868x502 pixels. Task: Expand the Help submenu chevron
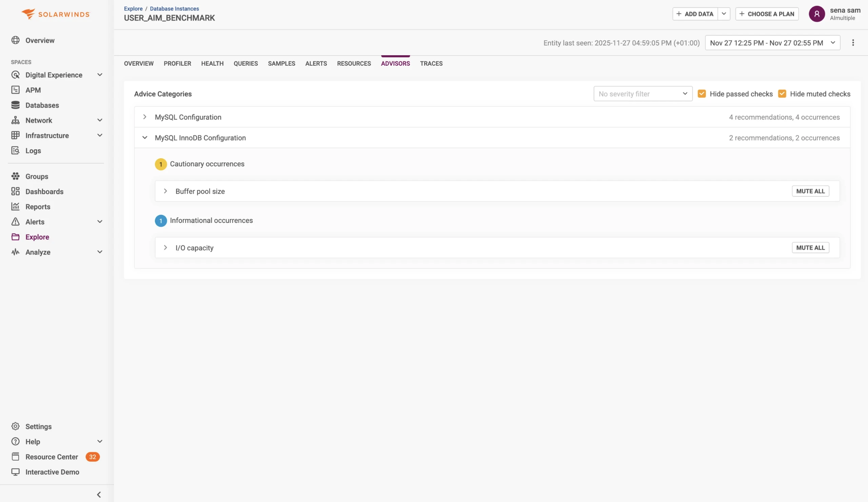click(100, 441)
